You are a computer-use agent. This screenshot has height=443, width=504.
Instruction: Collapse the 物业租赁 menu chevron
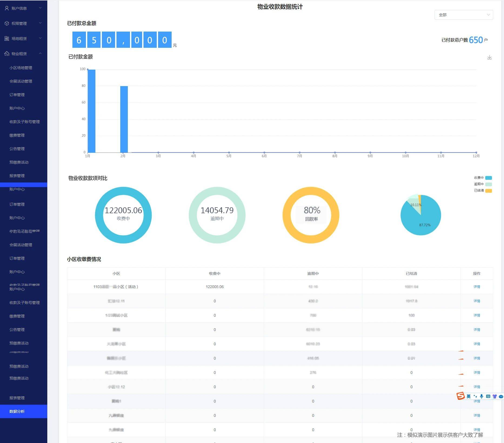click(x=40, y=53)
